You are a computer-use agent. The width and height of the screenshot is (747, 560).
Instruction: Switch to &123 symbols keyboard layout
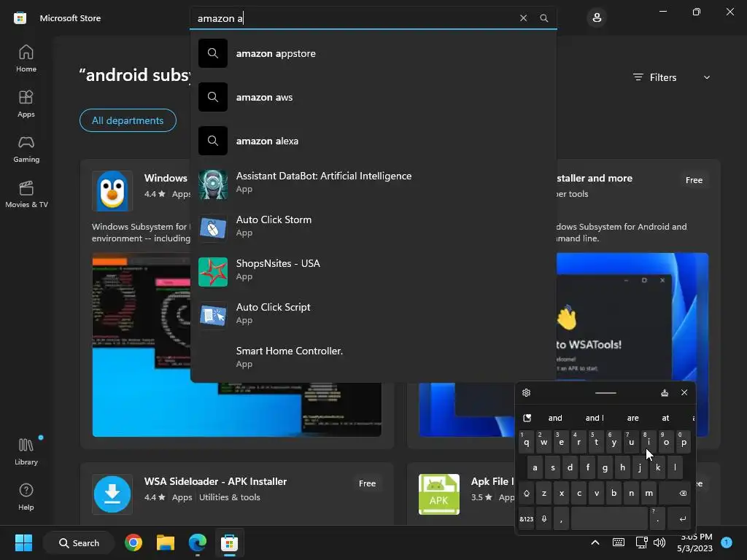click(527, 518)
